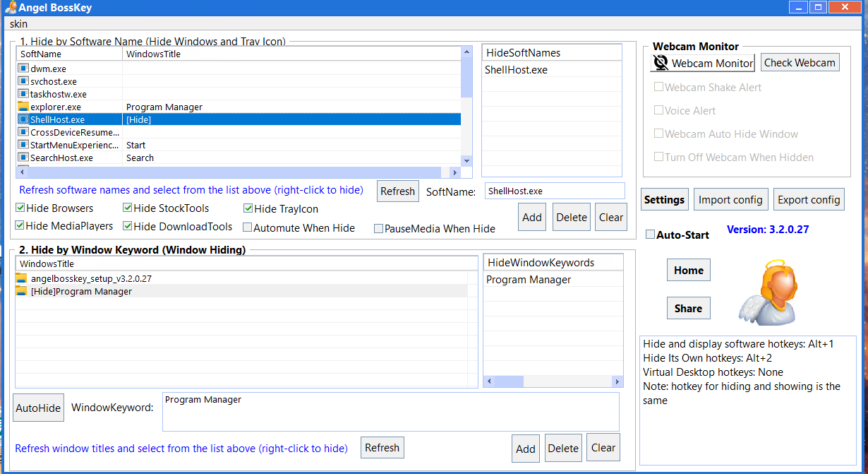Select [Hide]Program Manager window title row
The image size is (868, 474).
tap(241, 291)
